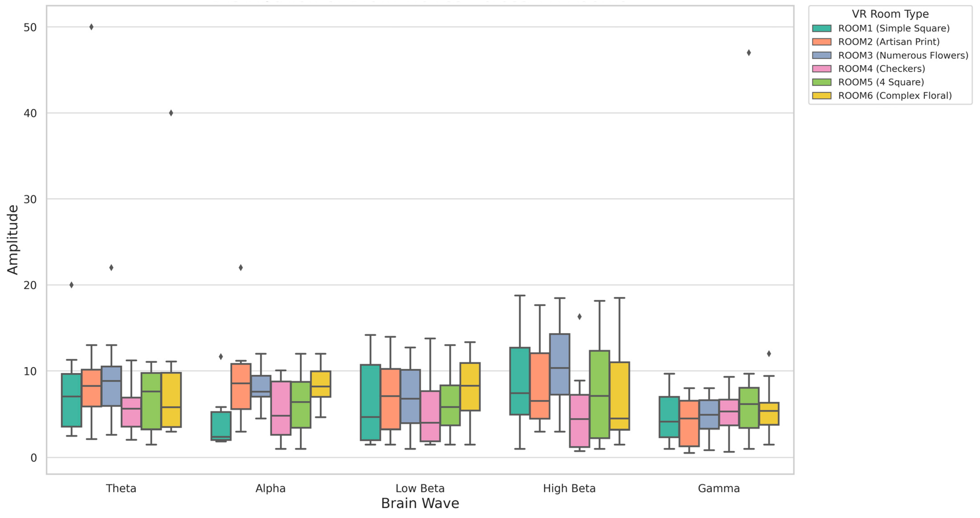980x518 pixels.
Task: Click the ROOM1 (Simple Square) legend swatch
Action: click(821, 28)
